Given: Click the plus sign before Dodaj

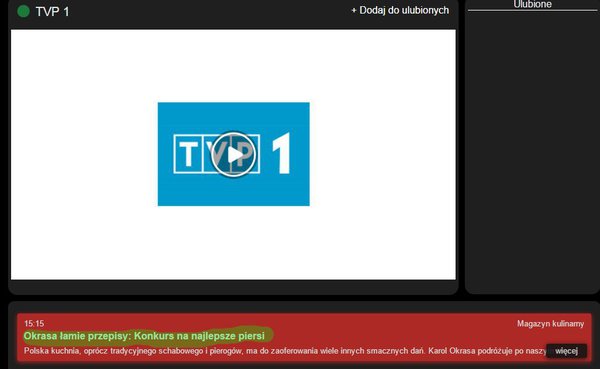Looking at the screenshot, I should (354, 11).
